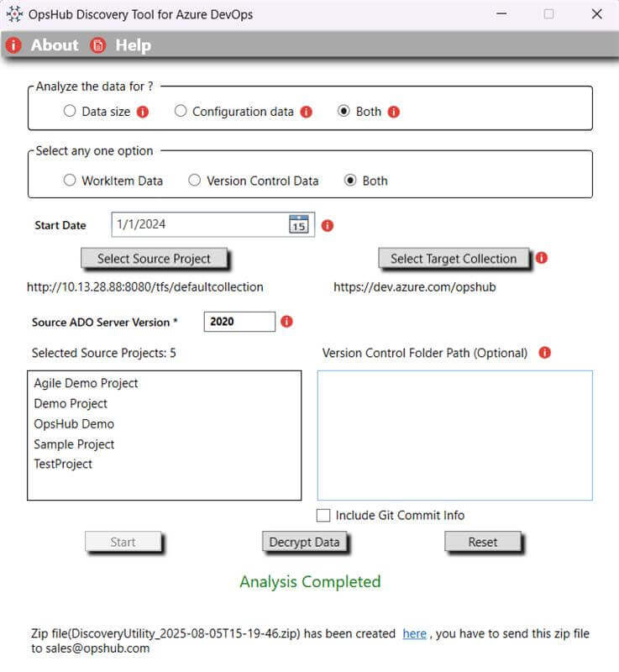Select Both in Analyze the data for
619x672 pixels.
(x=344, y=111)
